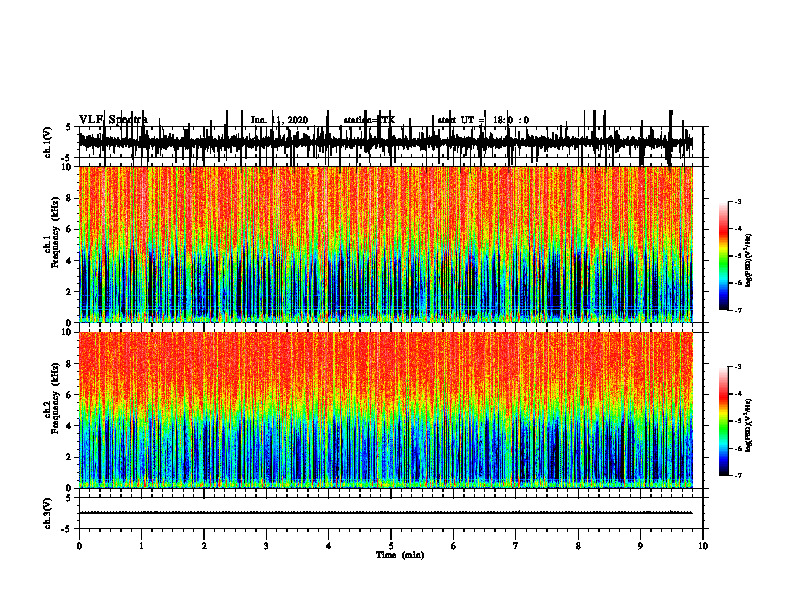Click the ch.2 spectrogram '4' kHz tick label
792x612 pixels.
pos(70,426)
